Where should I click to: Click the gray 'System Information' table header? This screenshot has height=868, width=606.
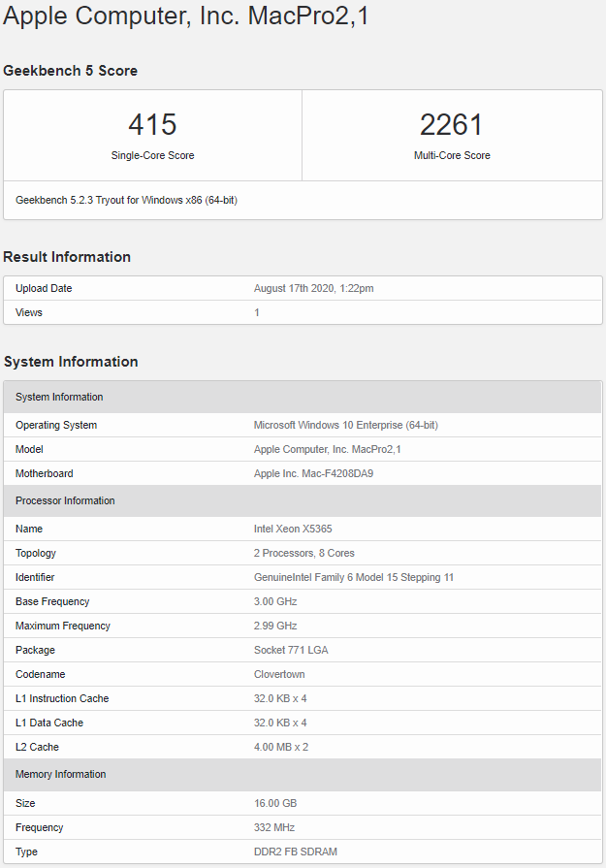[303, 397]
